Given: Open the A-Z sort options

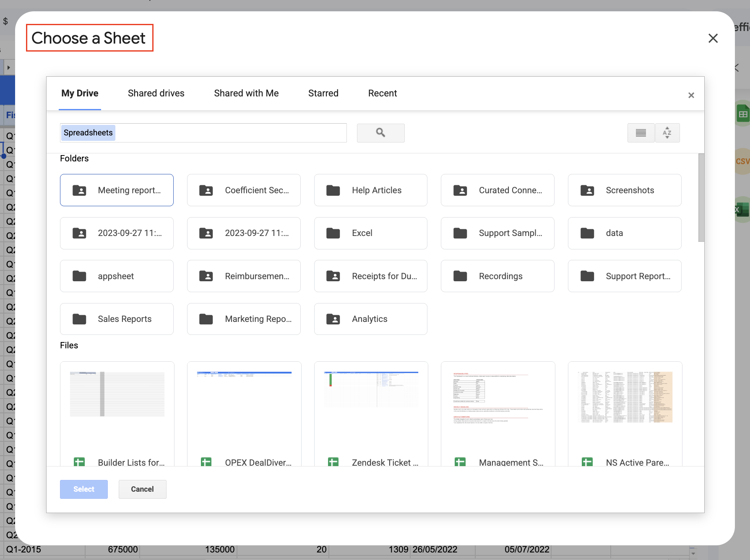Looking at the screenshot, I should point(667,133).
